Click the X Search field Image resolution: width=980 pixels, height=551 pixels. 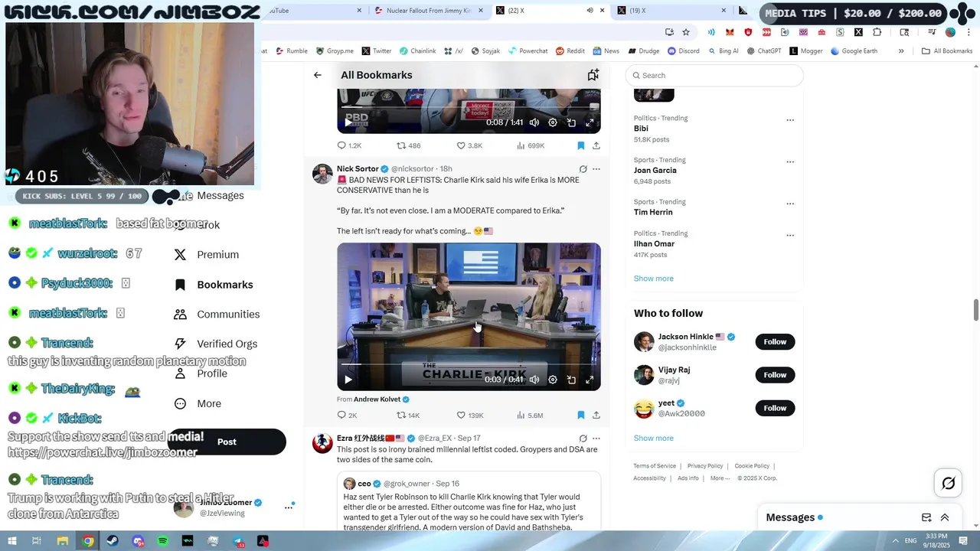(x=714, y=75)
